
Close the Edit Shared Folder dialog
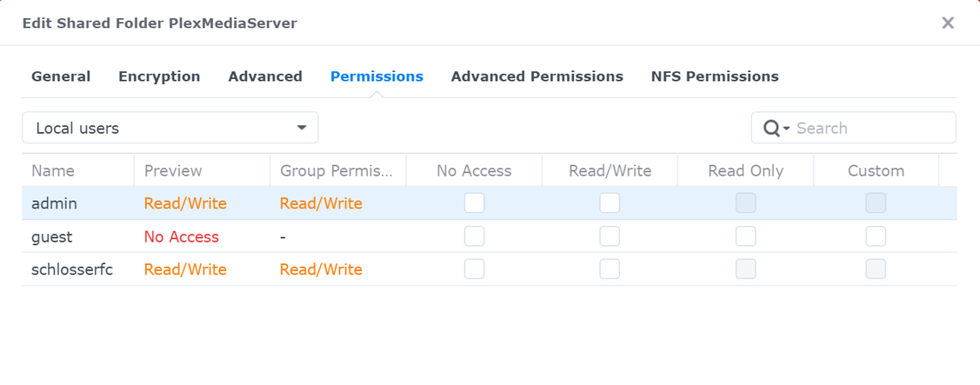(948, 23)
